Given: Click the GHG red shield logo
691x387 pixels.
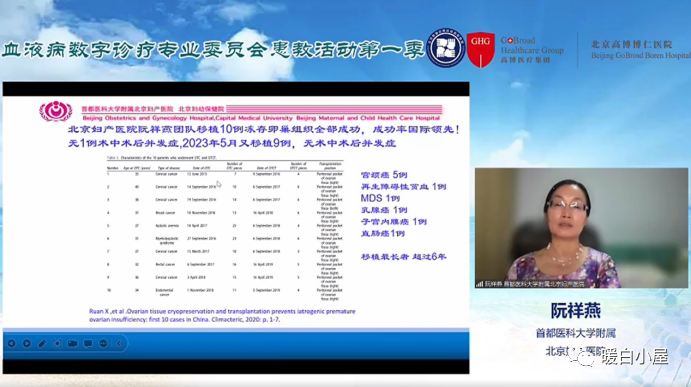Looking at the screenshot, I should point(481,49).
